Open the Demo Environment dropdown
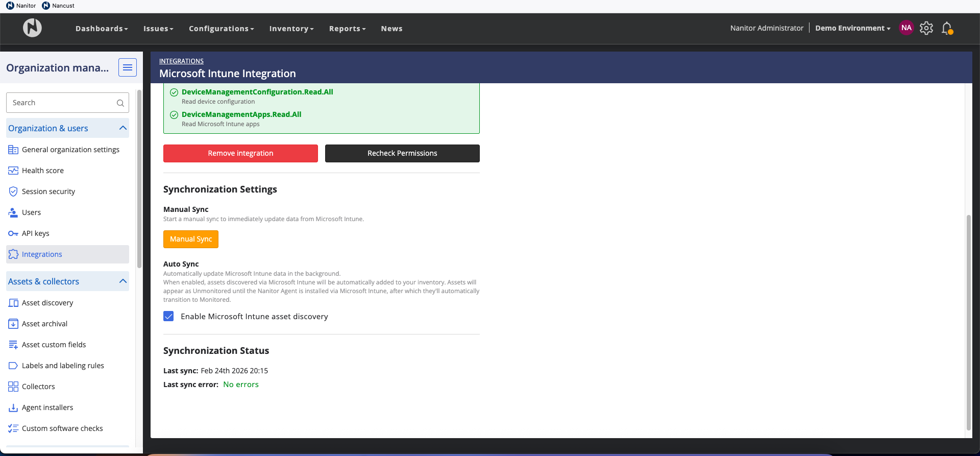980x456 pixels. pos(852,28)
